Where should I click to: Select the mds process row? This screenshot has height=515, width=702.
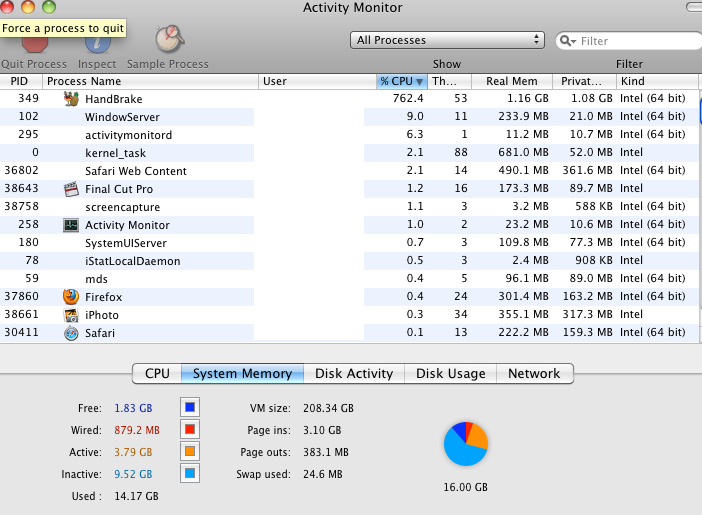coord(349,278)
